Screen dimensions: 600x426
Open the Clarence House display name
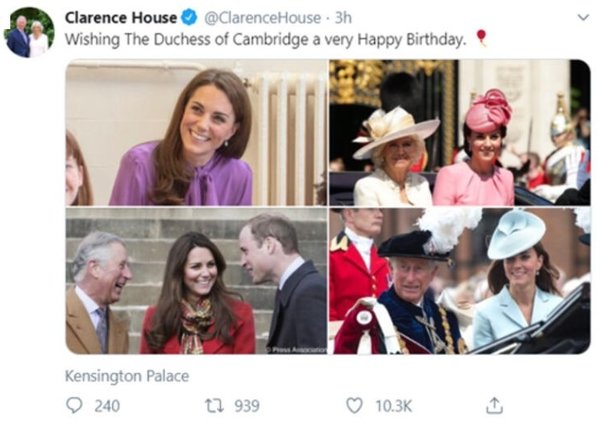point(121,18)
